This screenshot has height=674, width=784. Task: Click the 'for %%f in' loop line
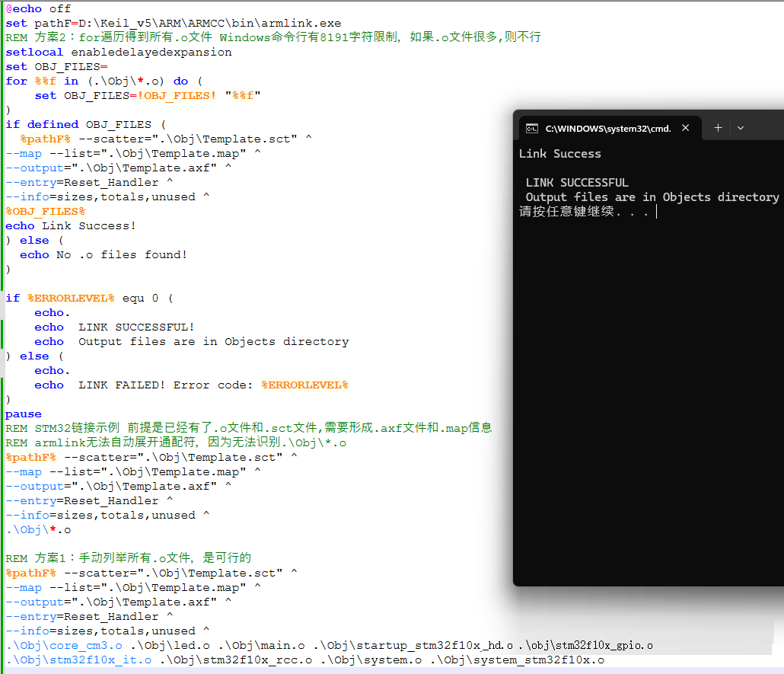[97, 81]
